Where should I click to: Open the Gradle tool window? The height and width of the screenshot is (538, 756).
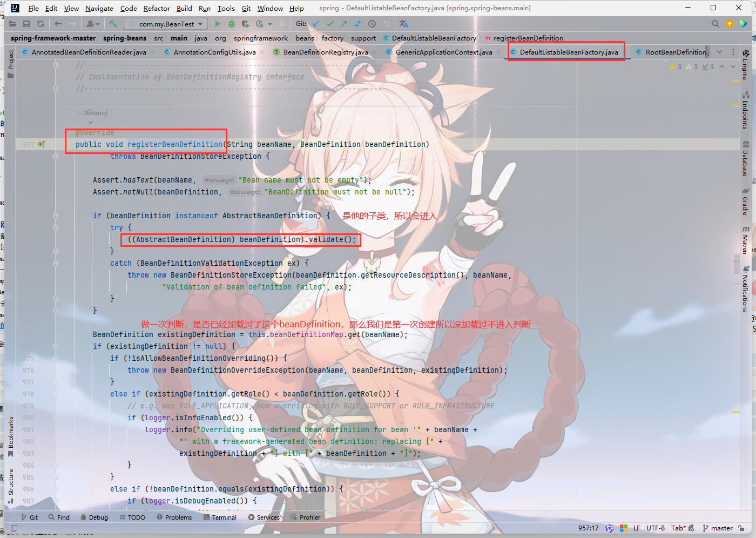pos(746,201)
